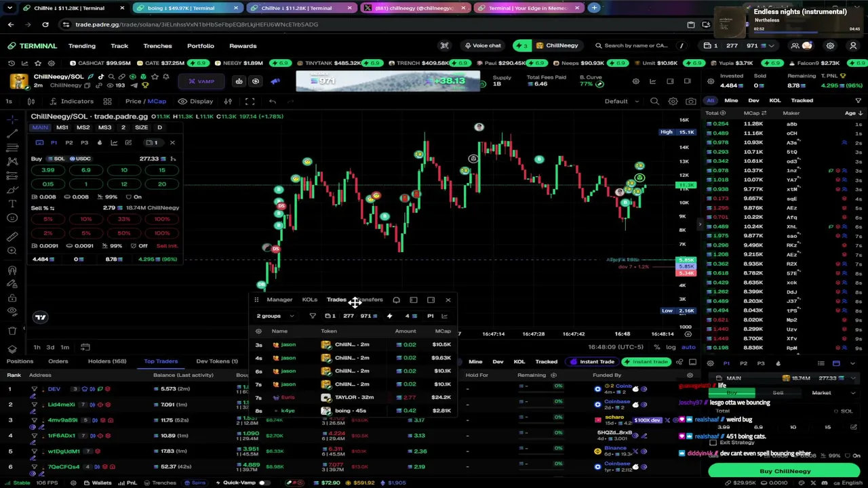Open the Trenches page

point(157,45)
